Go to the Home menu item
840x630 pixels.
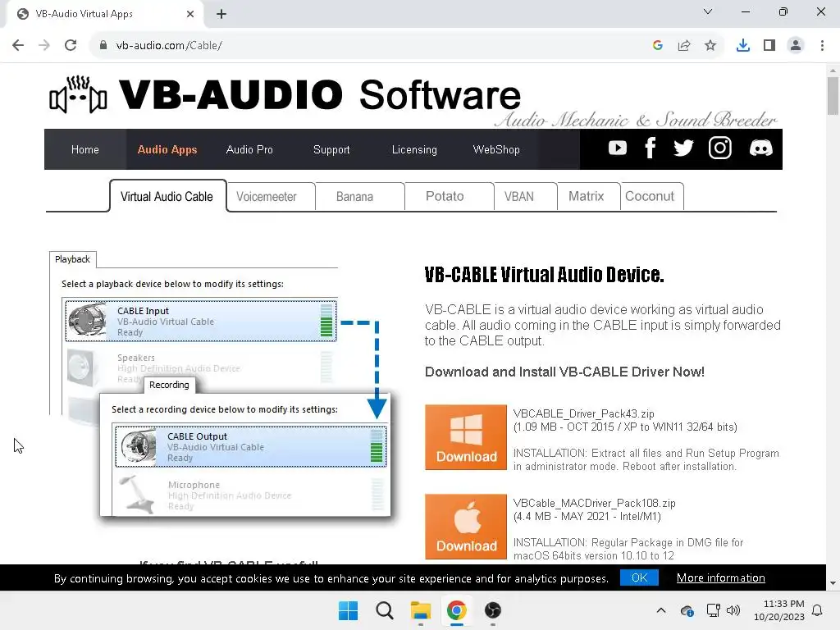[x=85, y=149]
